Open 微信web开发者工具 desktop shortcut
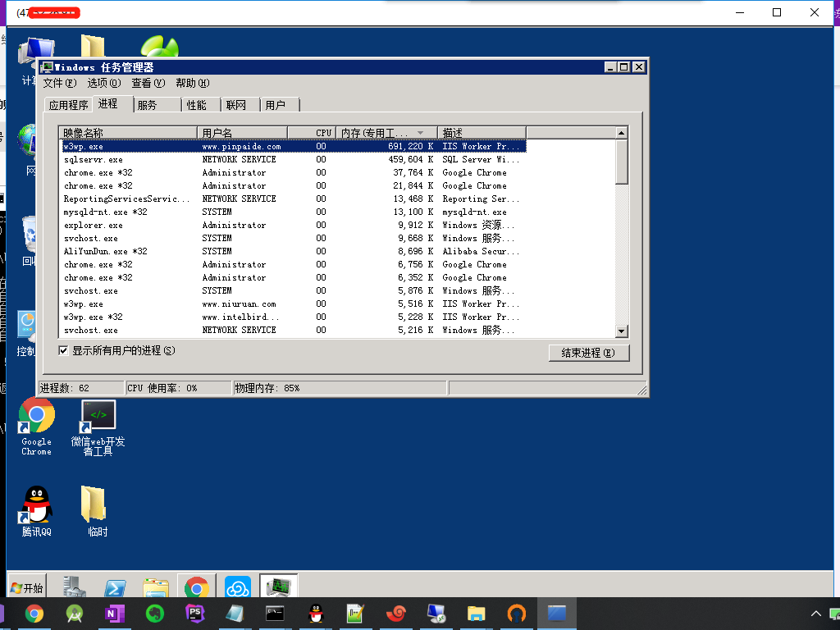 point(98,417)
